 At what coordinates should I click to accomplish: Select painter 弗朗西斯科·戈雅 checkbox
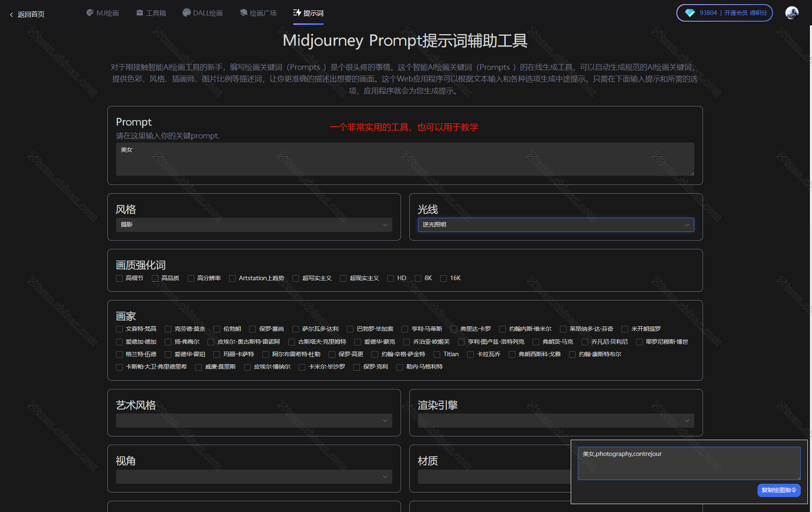click(x=512, y=354)
